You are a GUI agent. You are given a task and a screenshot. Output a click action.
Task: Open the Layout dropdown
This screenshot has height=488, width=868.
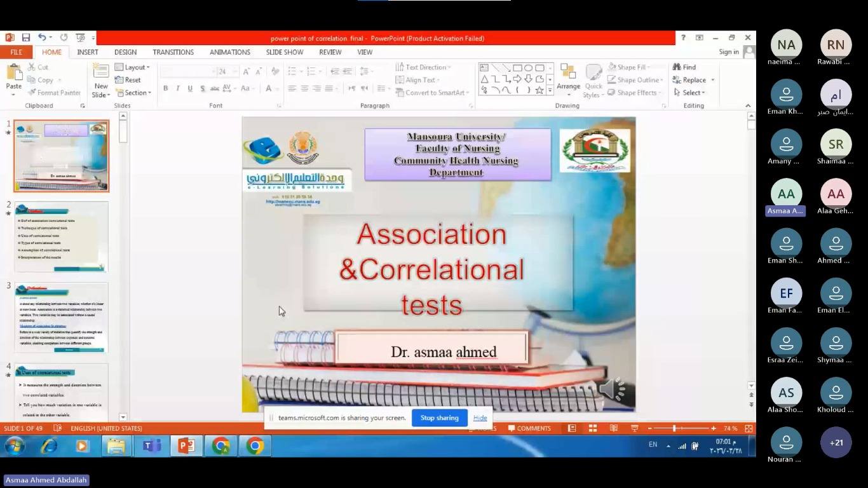[x=132, y=67]
